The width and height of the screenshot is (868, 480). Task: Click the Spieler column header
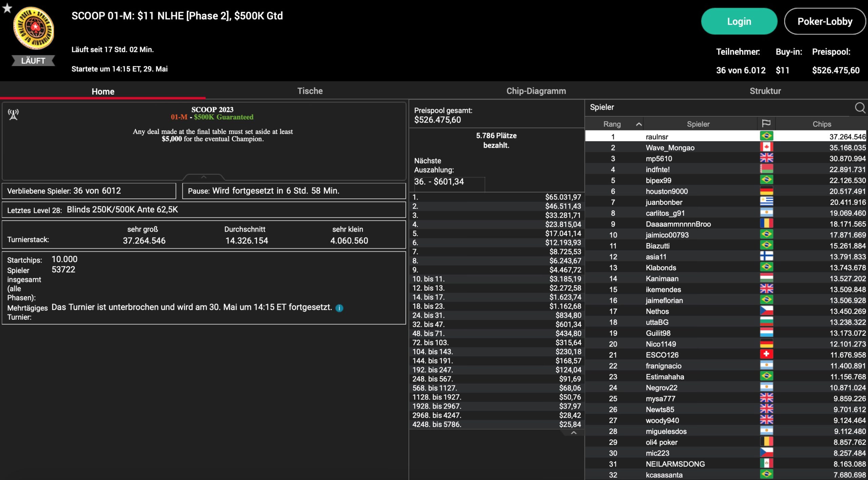[x=698, y=124]
